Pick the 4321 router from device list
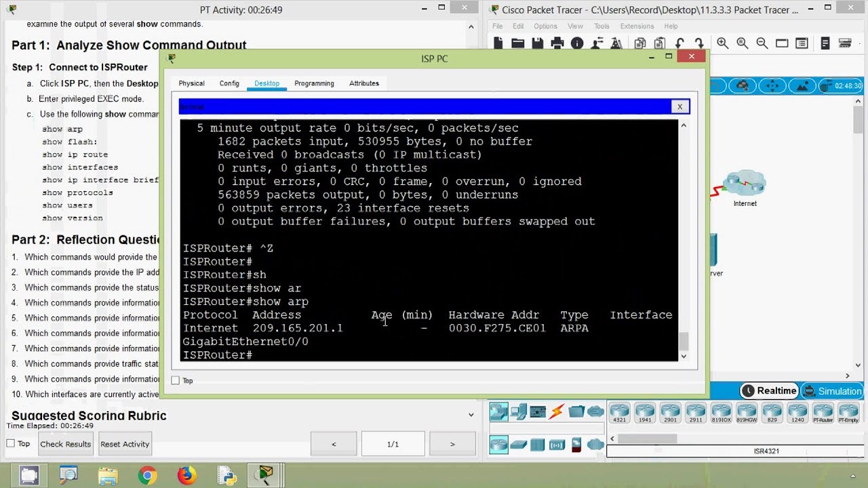868x488 pixels. (620, 413)
